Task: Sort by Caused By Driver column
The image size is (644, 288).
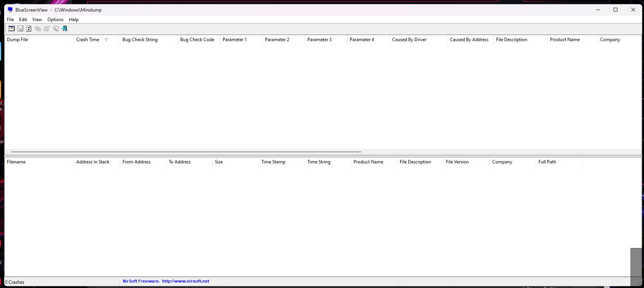Action: [x=418, y=40]
